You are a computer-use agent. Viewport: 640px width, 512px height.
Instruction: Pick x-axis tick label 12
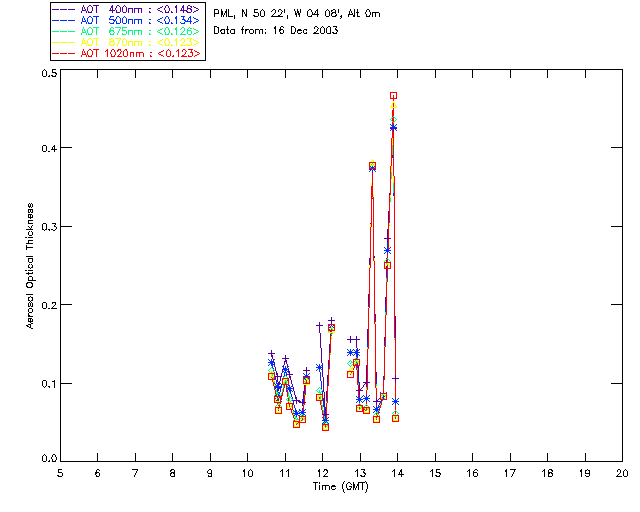pyautogui.click(x=322, y=473)
